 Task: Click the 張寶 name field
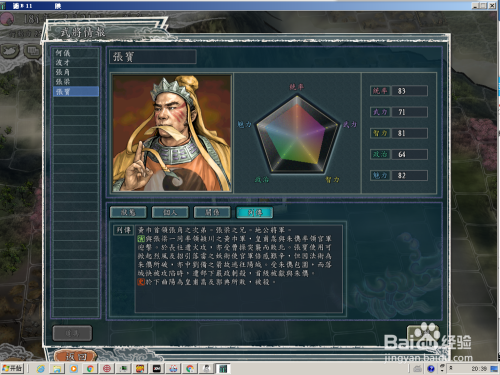pos(153,57)
